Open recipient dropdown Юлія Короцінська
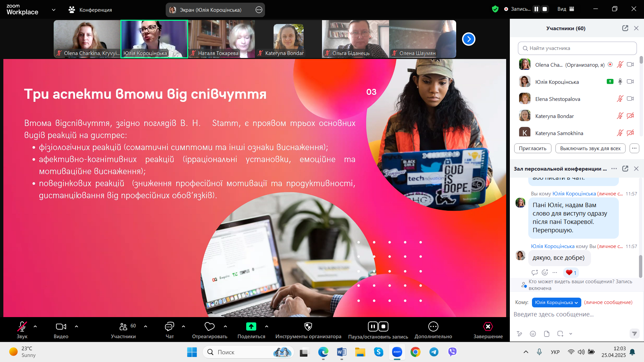The width and height of the screenshot is (644, 362). point(556,302)
